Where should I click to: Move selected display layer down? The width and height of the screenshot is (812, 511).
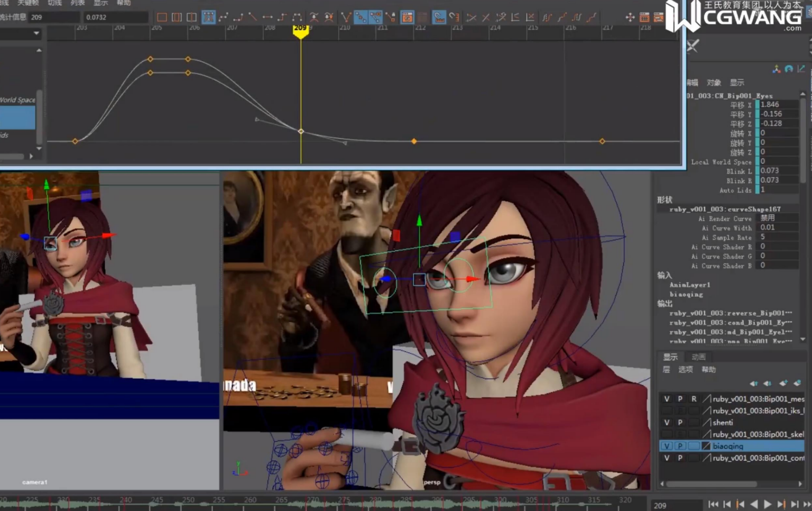point(768,383)
